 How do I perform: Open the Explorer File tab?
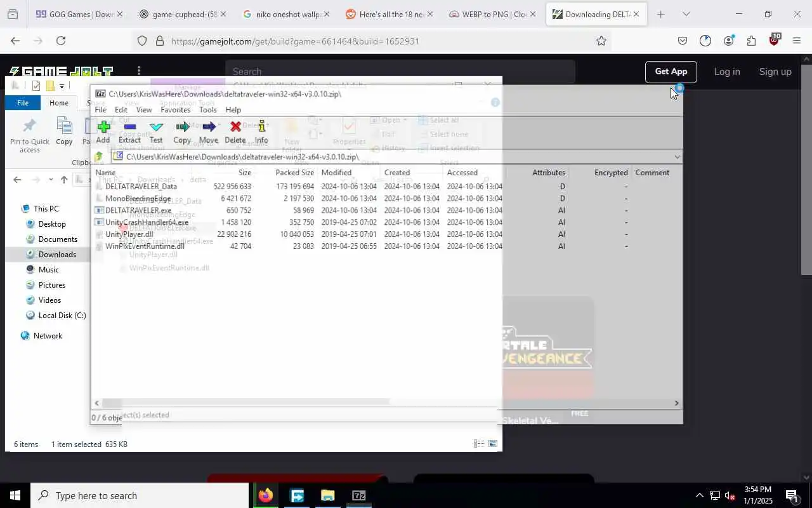click(23, 103)
